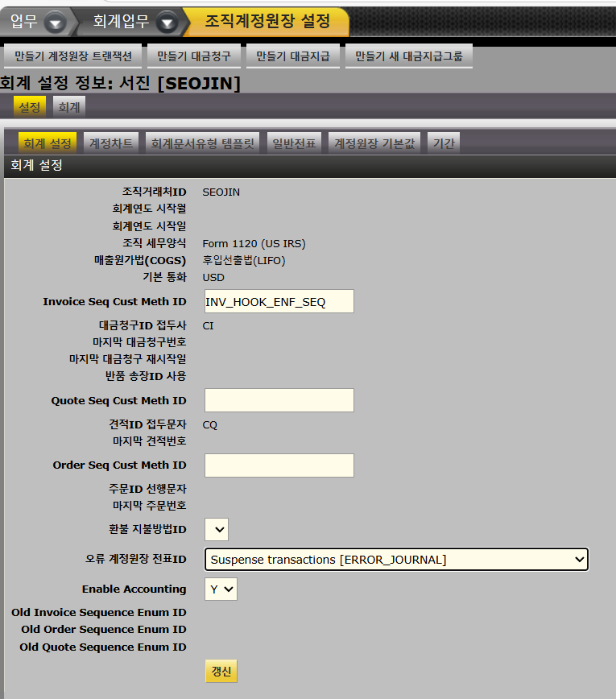Click 만들기 계정원장 트랜잭션 button

pyautogui.click(x=72, y=56)
